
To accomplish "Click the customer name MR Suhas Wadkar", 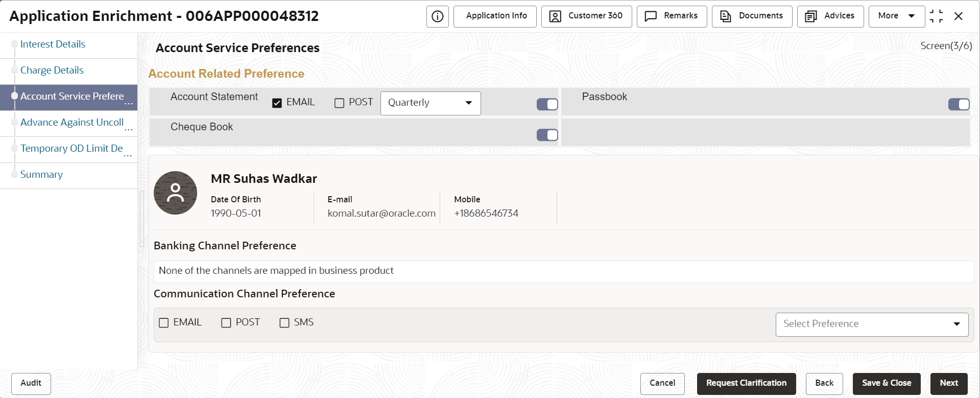I will coord(264,179).
